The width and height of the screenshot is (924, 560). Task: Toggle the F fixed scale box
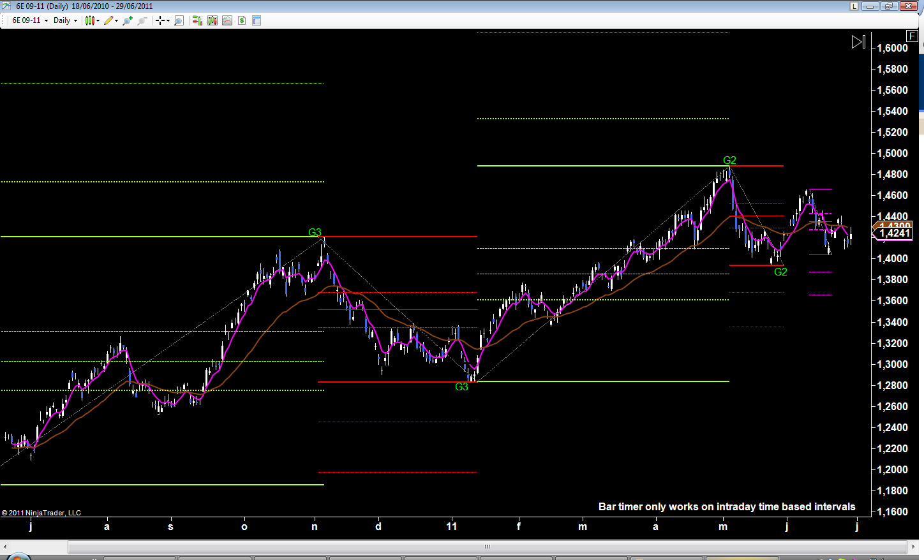pos(912,36)
